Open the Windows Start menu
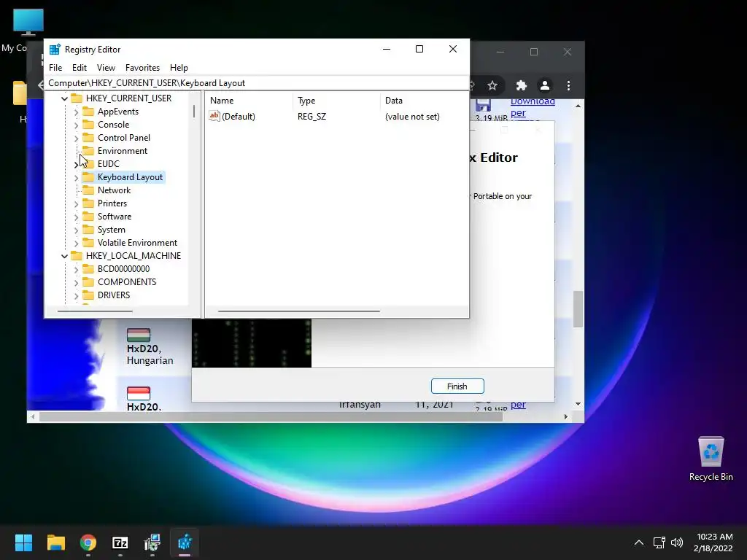This screenshot has height=560, width=747. [23, 542]
